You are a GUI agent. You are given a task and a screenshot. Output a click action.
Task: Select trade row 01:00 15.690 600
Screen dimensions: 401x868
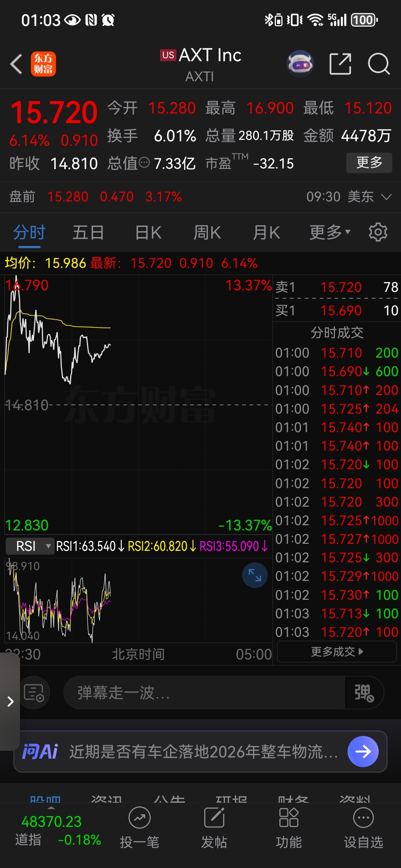tap(337, 371)
